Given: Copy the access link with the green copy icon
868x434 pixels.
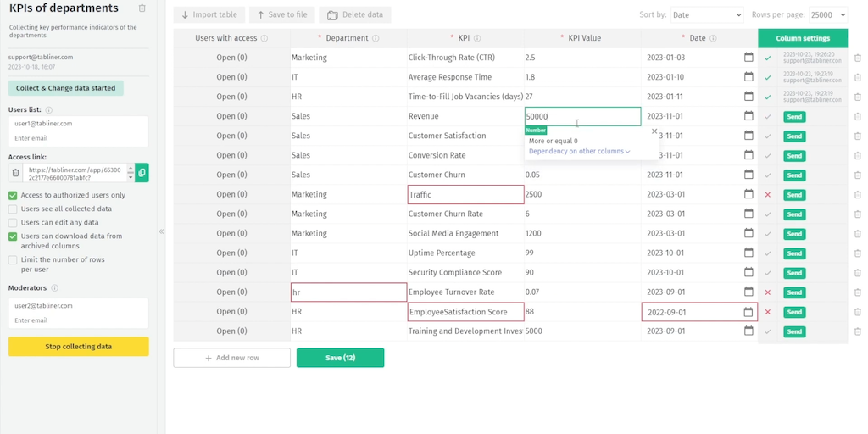Looking at the screenshot, I should pyautogui.click(x=142, y=173).
